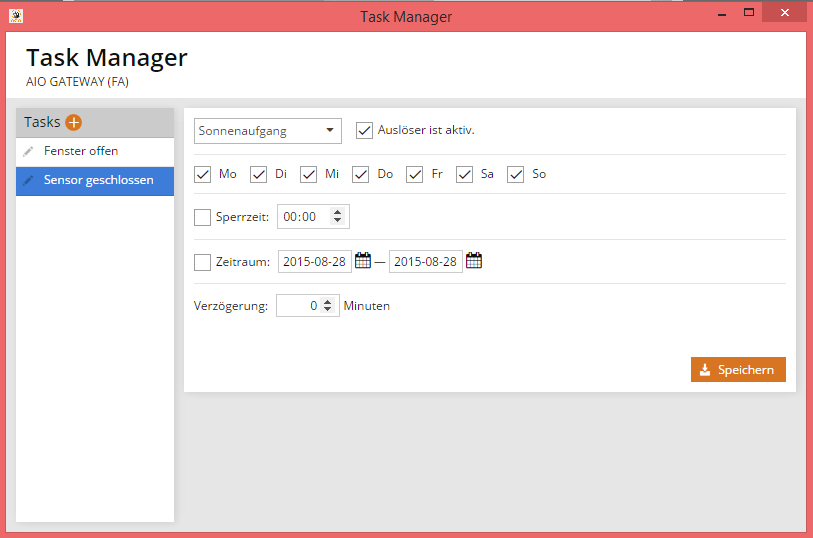Click the orange plus icon next to Tasks

(x=74, y=122)
